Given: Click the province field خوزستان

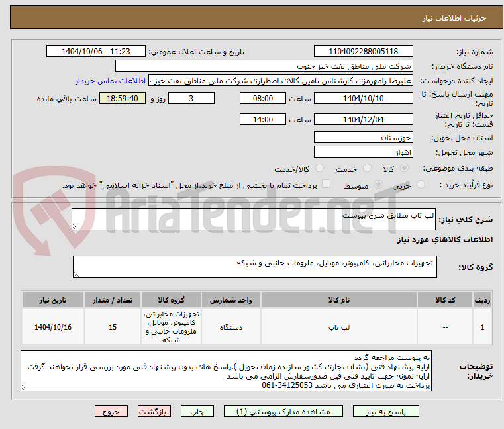Looking at the screenshot, I should click(x=363, y=138).
